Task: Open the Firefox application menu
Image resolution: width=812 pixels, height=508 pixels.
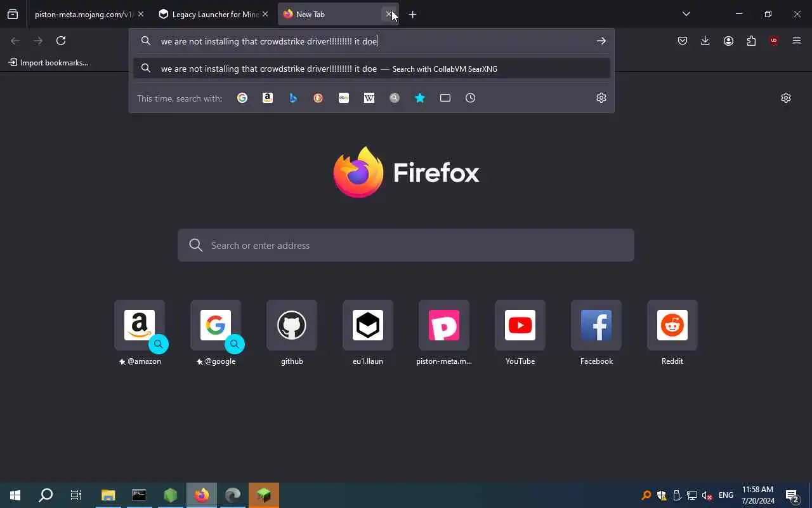Action: 797,41
